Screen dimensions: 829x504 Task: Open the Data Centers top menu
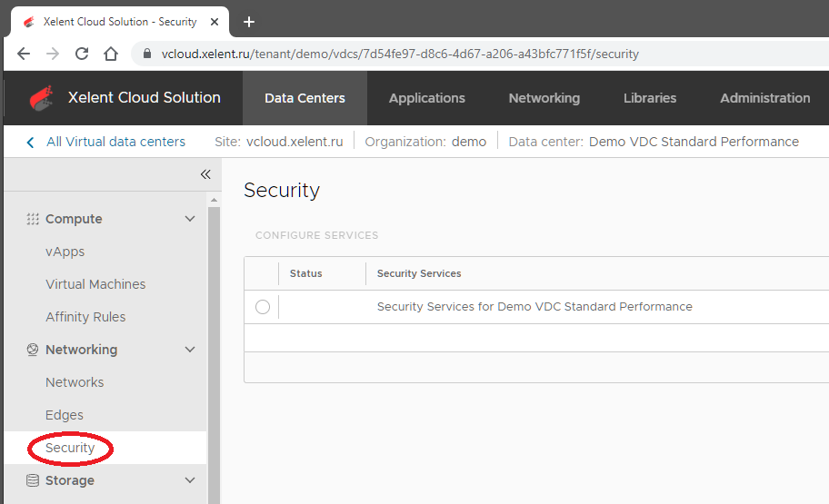click(305, 98)
